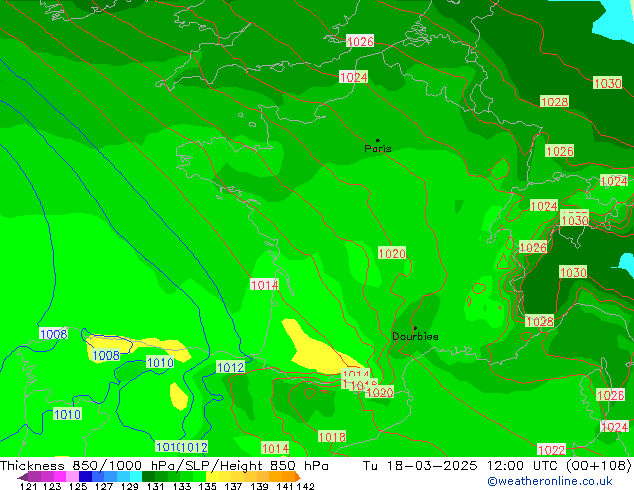Click legend value 141

285,486
